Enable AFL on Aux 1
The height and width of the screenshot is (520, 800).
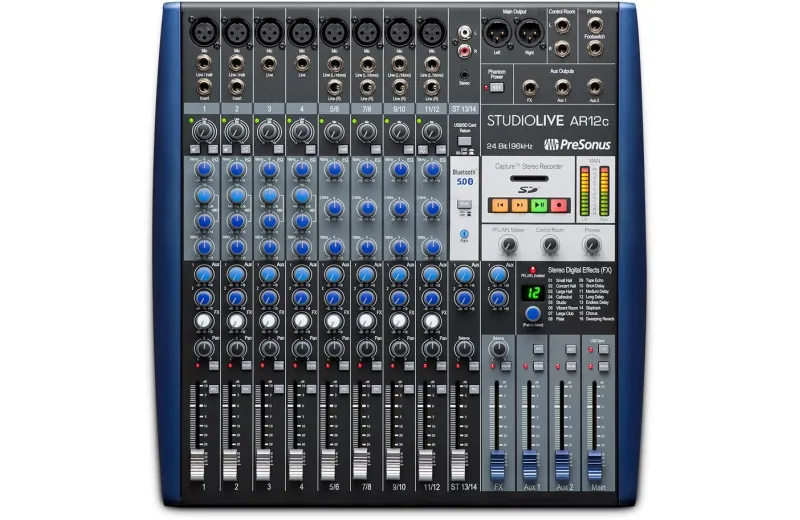click(x=538, y=349)
